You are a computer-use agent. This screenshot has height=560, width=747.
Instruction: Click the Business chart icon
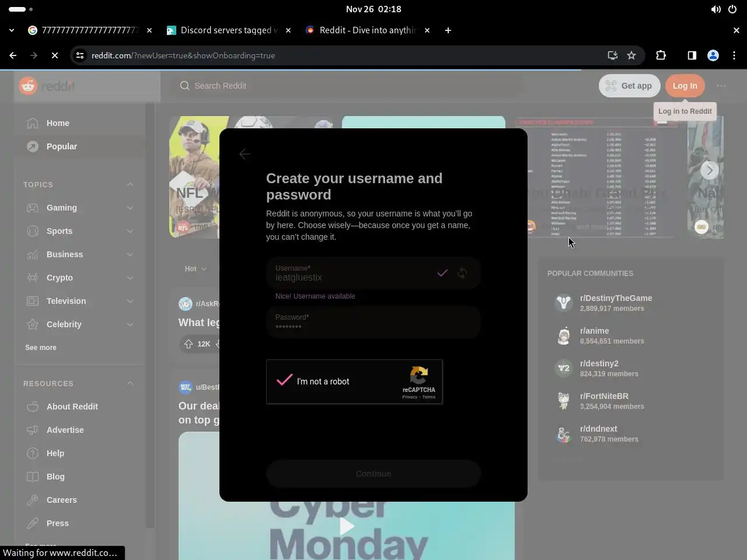(x=33, y=254)
